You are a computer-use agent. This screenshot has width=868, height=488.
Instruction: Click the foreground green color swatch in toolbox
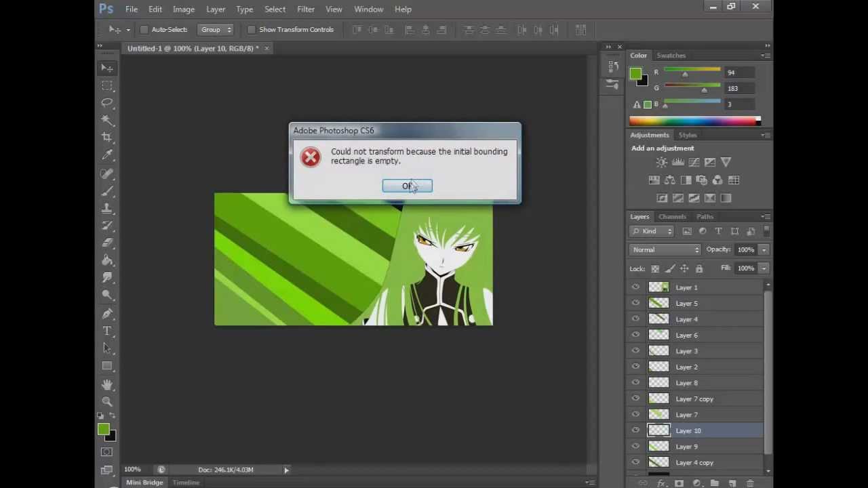pos(103,429)
